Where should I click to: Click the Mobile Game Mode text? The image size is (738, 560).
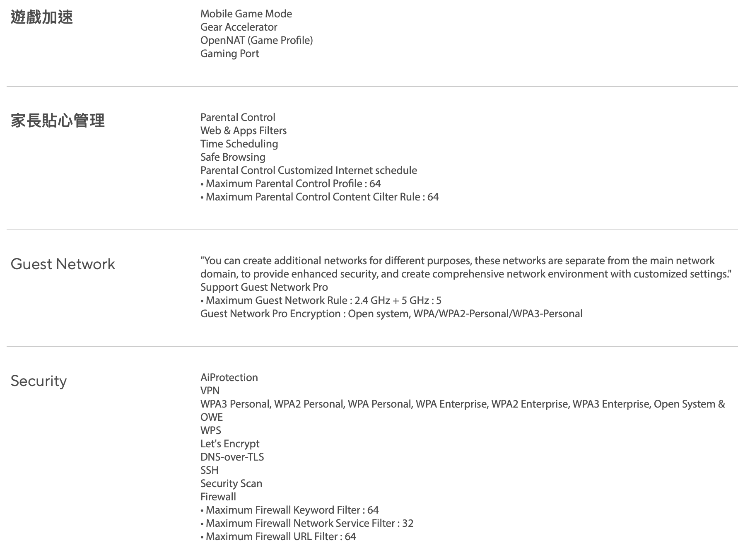click(x=246, y=14)
